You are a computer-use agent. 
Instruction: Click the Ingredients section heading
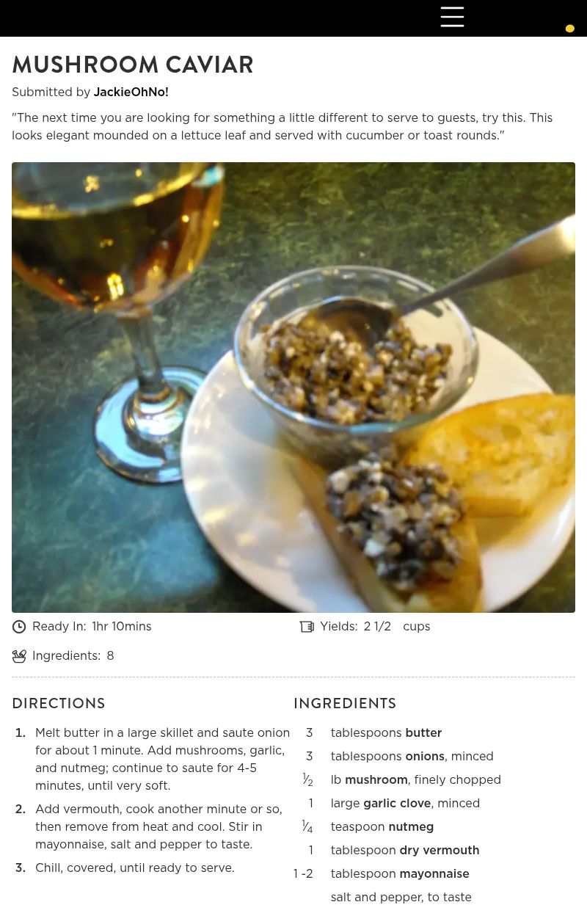click(x=345, y=703)
